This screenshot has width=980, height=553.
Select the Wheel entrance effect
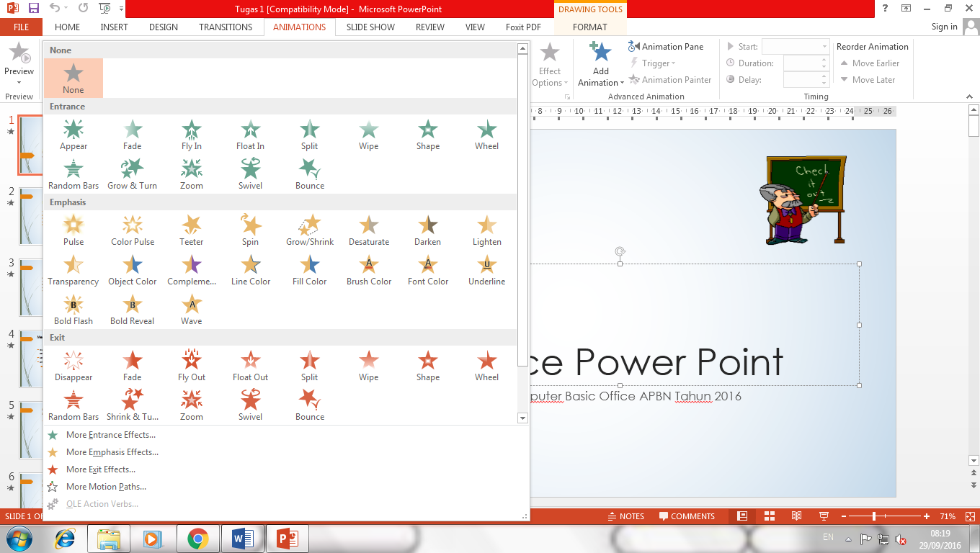coord(486,133)
